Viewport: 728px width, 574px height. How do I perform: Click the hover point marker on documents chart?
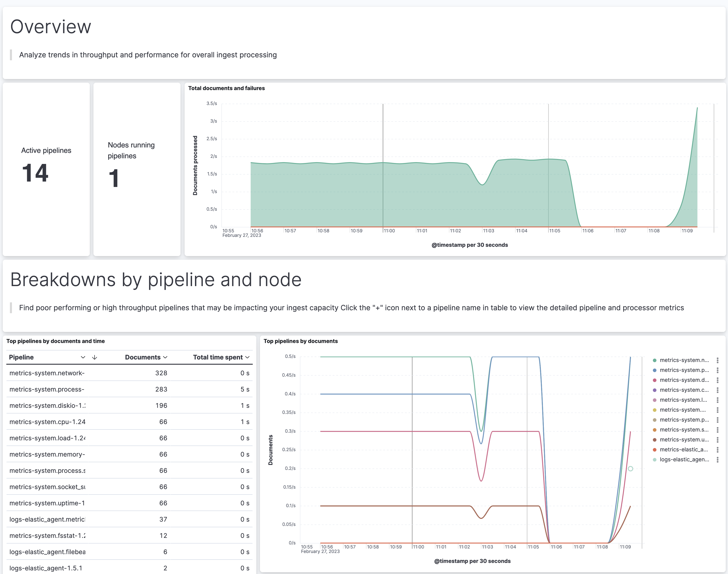coord(630,469)
